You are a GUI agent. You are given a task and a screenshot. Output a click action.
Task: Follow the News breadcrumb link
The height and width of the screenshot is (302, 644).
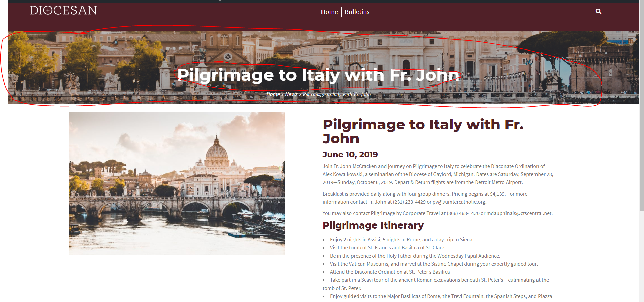coord(291,94)
